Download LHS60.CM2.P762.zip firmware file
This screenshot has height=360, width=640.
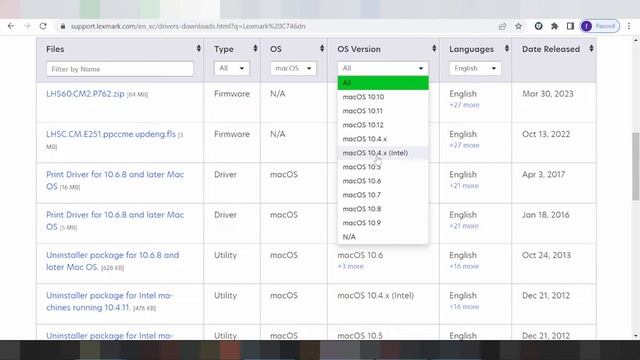(85, 93)
